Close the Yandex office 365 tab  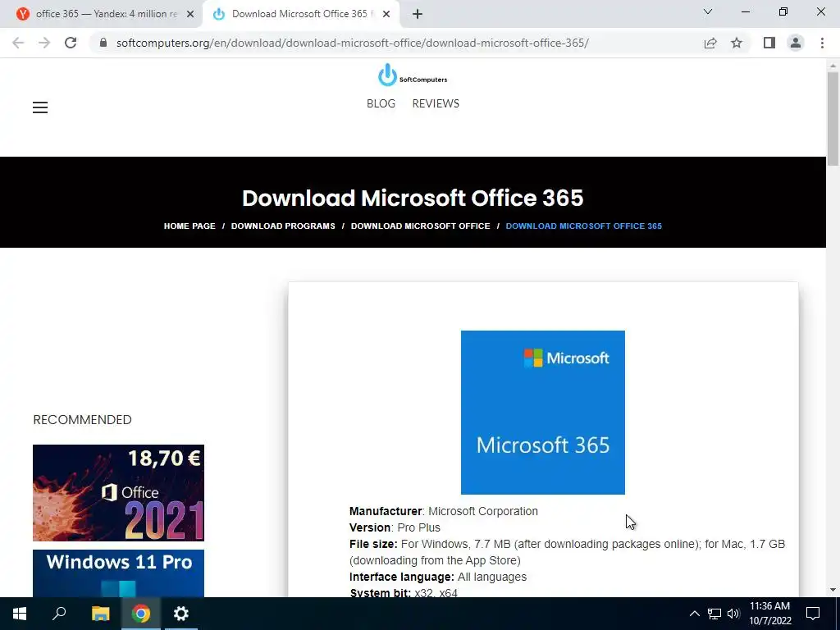(190, 15)
